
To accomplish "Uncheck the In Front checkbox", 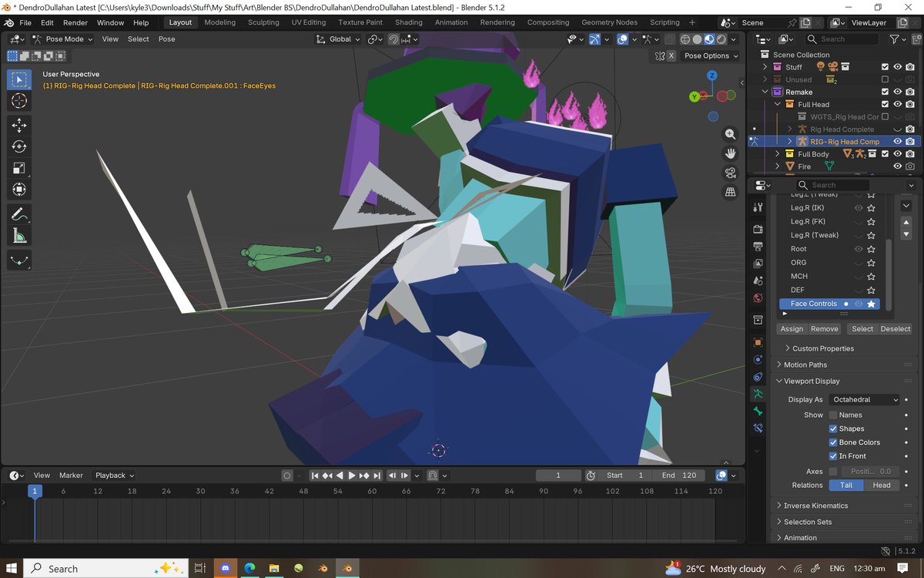I will (832, 456).
